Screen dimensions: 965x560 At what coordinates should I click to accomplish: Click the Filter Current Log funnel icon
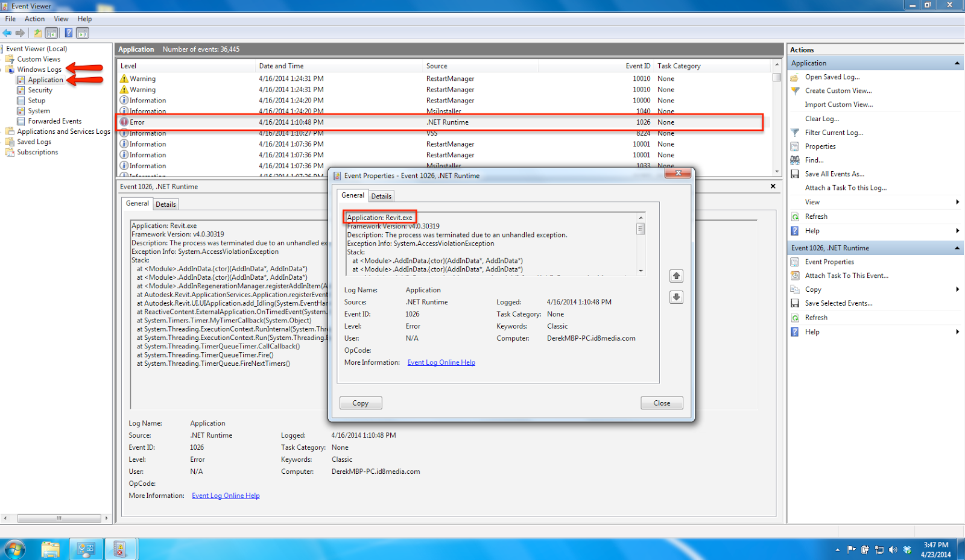(795, 133)
